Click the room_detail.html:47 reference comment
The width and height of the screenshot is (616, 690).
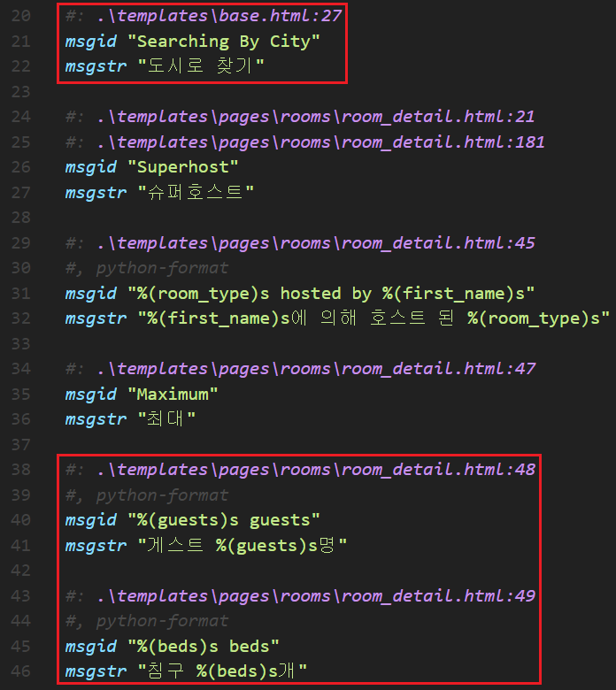click(300, 369)
